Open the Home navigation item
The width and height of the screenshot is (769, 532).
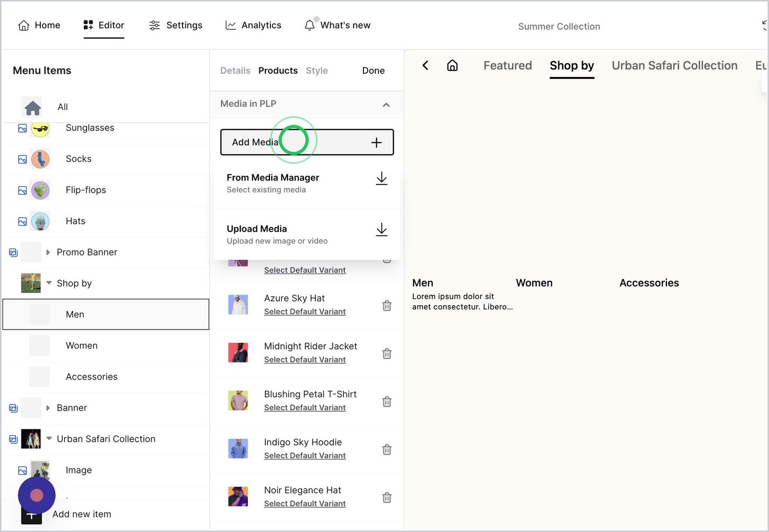39,25
